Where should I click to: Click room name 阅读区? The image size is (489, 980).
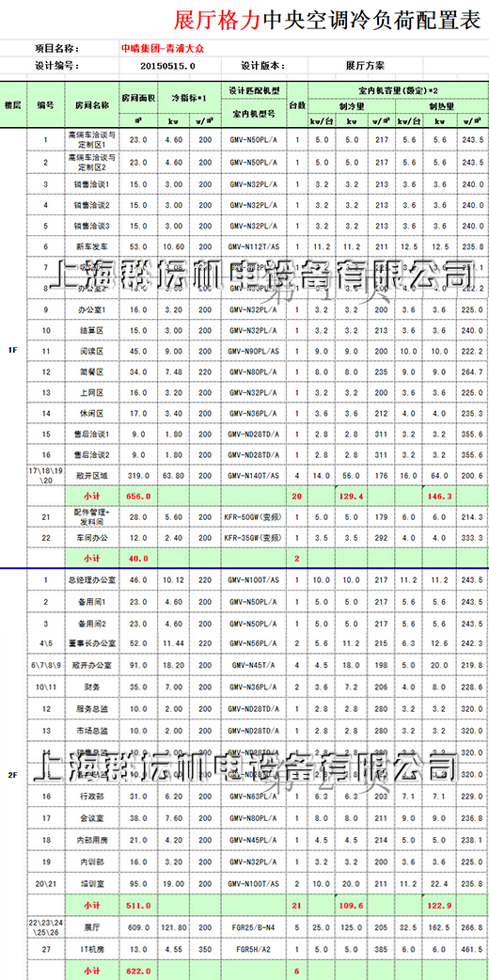coord(91,351)
